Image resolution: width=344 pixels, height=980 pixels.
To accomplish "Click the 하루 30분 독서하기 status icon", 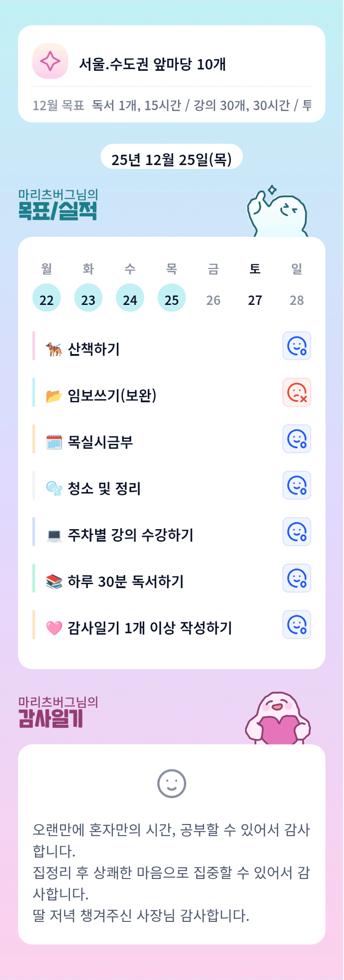I will 297,578.
